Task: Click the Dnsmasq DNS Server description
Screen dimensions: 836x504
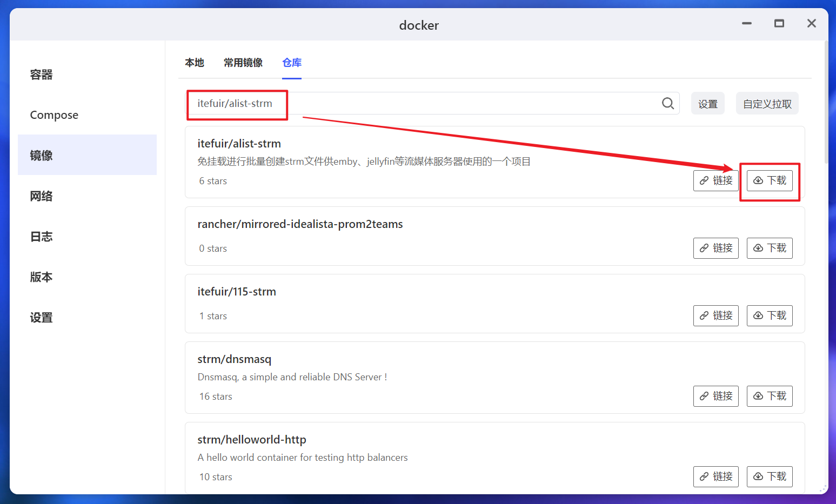Action: tap(292, 377)
